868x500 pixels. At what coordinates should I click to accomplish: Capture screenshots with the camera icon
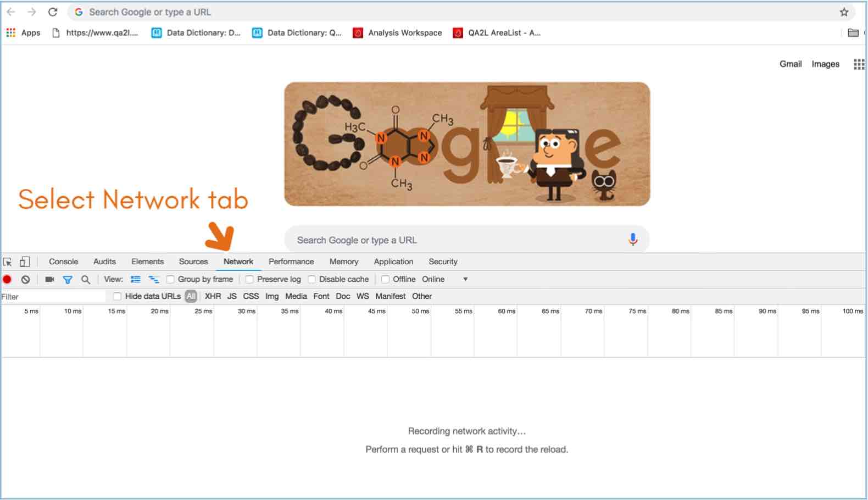[49, 280]
